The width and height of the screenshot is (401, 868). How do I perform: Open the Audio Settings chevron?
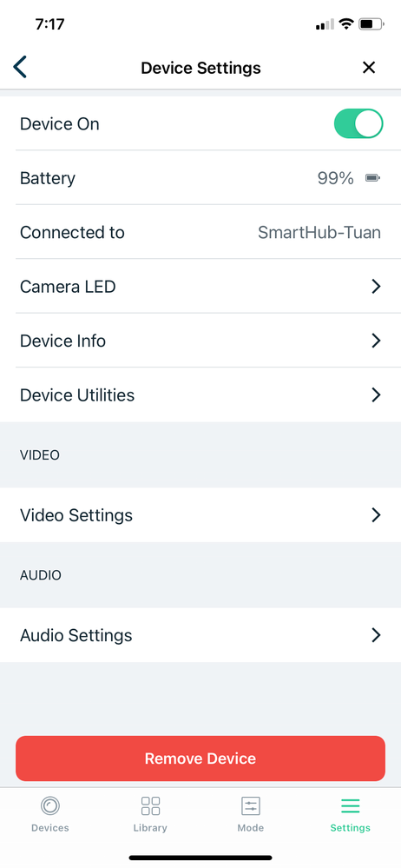(x=376, y=635)
